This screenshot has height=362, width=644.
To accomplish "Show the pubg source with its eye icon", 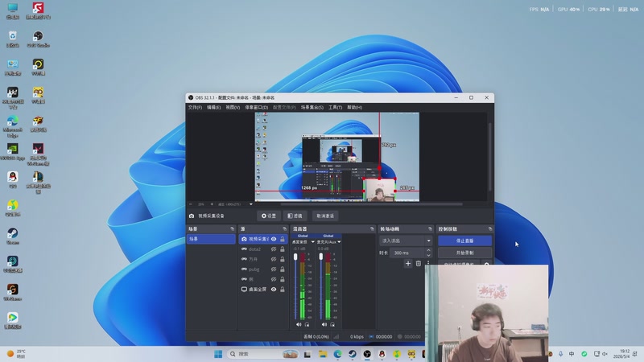I will tap(274, 269).
